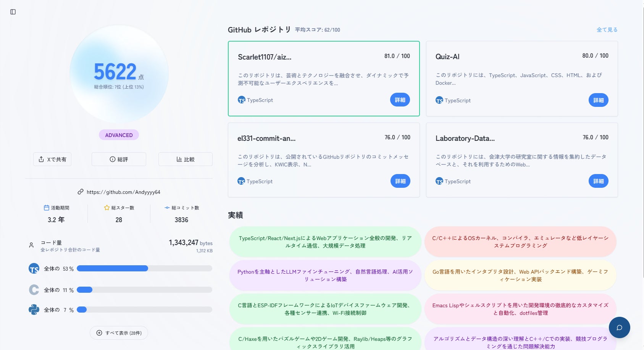Click the 80.0 / 100 score value
Image resolution: width=644 pixels, height=350 pixels.
[595, 56]
